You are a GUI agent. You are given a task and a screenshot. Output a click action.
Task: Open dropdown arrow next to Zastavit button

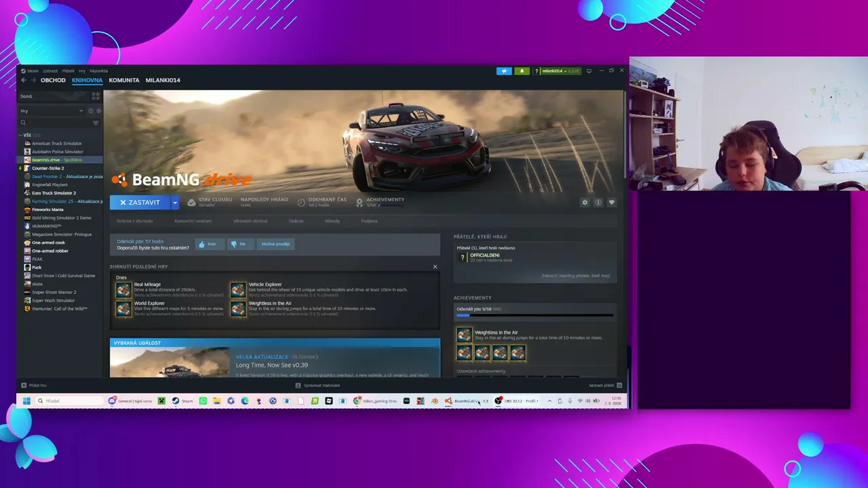(174, 202)
